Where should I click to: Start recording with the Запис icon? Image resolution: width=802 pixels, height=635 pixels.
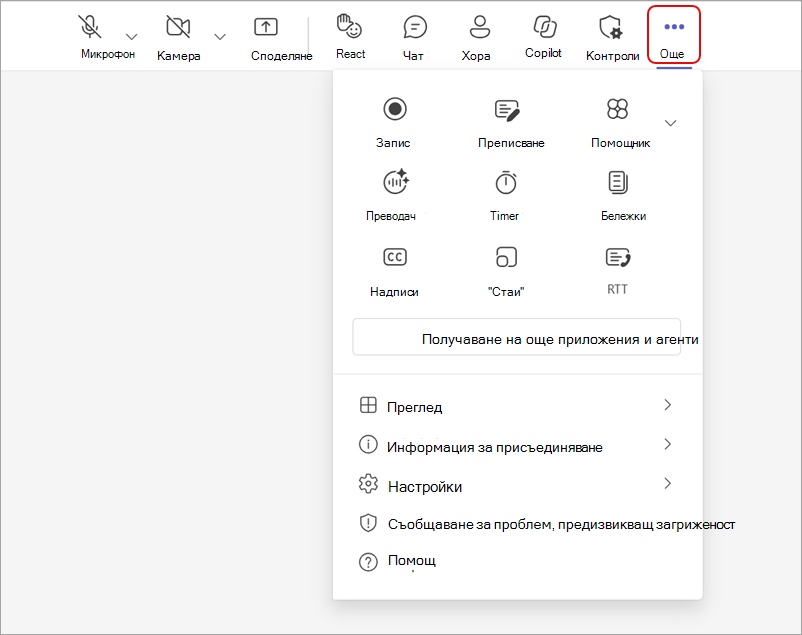click(395, 109)
